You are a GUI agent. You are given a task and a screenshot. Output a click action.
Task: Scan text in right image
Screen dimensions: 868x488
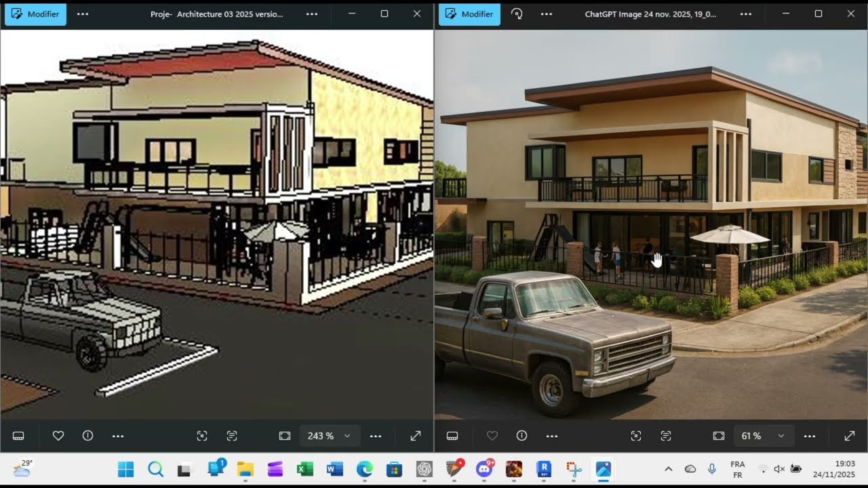point(666,436)
